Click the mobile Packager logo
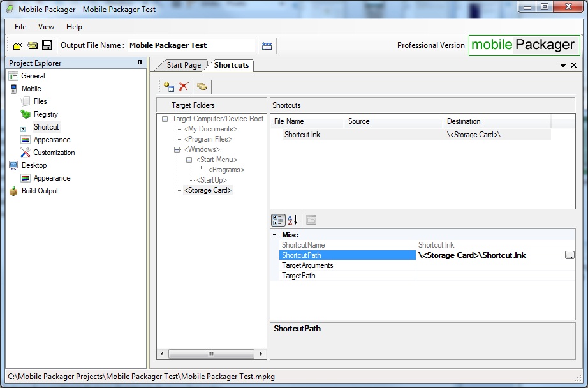588x388 pixels. [x=524, y=45]
